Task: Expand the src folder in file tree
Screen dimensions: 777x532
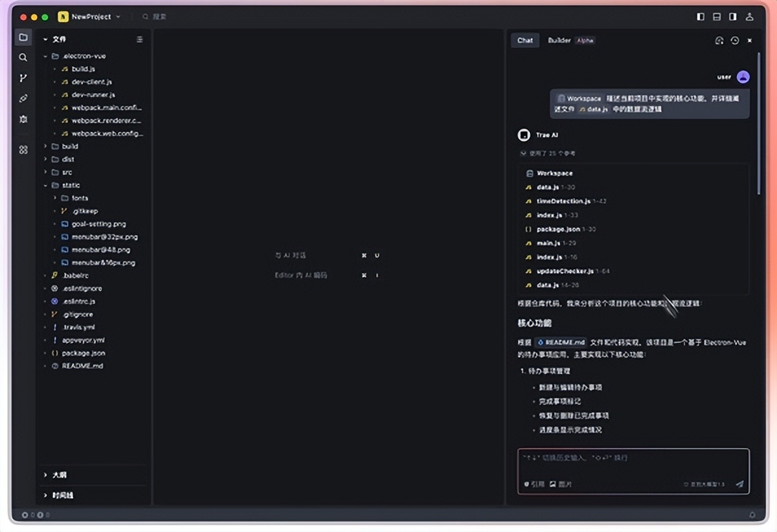Action: click(x=67, y=172)
